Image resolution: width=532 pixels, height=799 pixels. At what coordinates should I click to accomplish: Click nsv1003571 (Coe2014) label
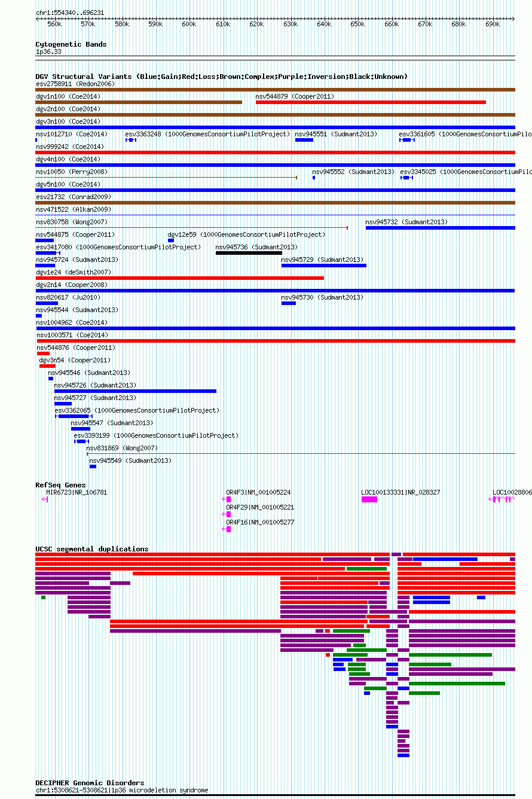coord(72,335)
